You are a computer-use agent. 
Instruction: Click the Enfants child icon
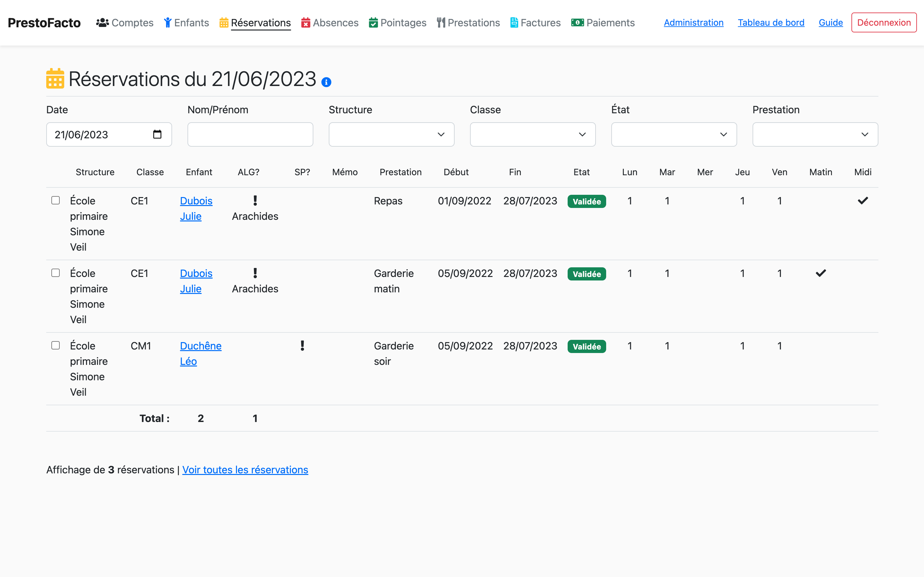tap(168, 22)
